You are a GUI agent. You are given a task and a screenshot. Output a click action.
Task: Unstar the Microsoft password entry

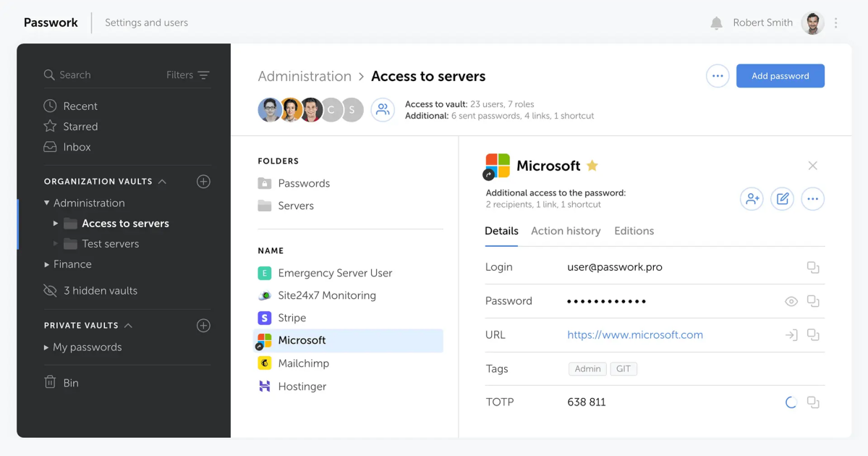click(x=592, y=165)
